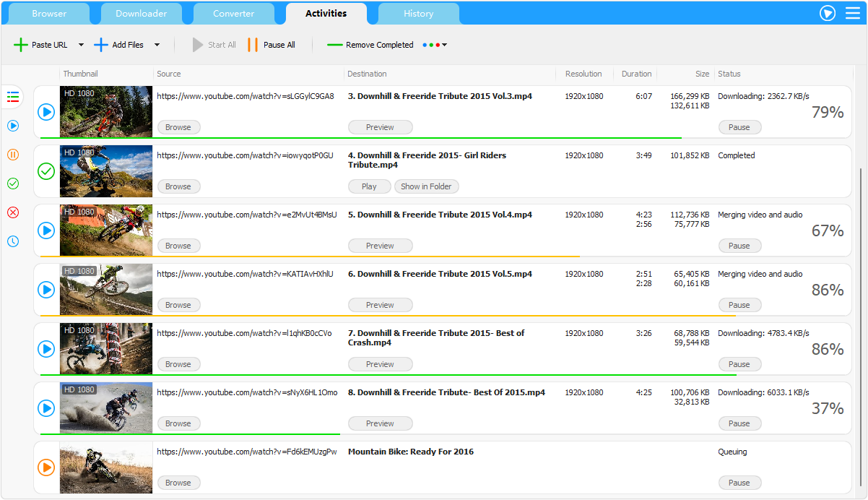Open the colored dots dropdown after Remove Completed

[435, 45]
